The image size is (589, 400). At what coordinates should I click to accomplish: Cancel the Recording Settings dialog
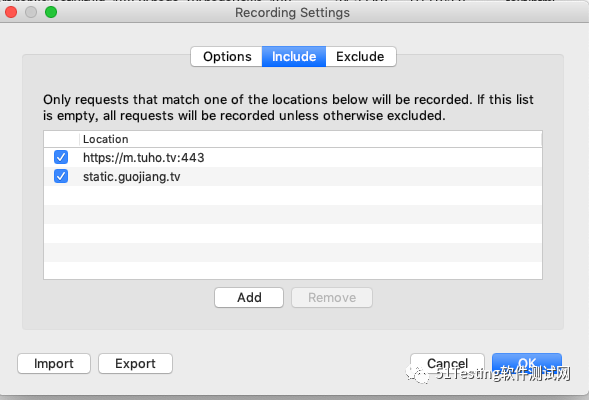click(447, 364)
